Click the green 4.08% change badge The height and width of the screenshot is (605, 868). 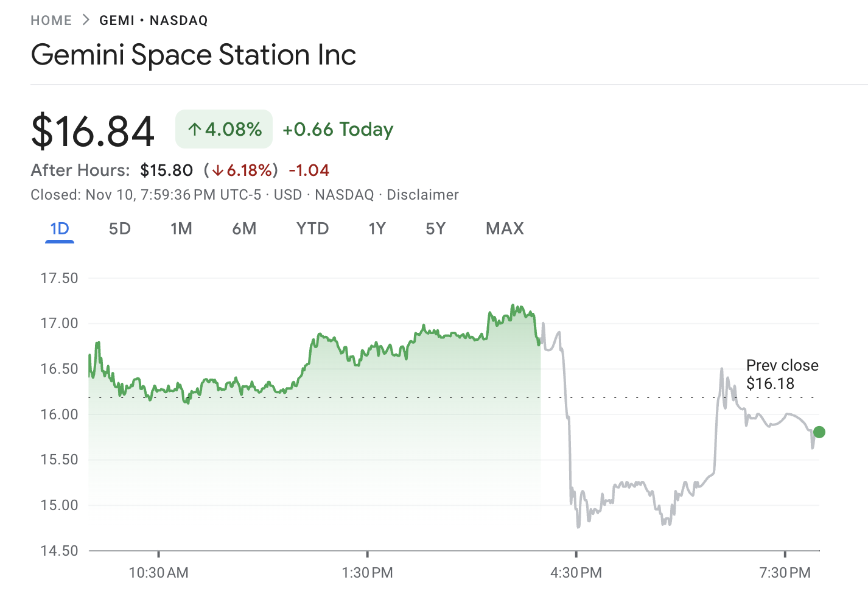[223, 129]
